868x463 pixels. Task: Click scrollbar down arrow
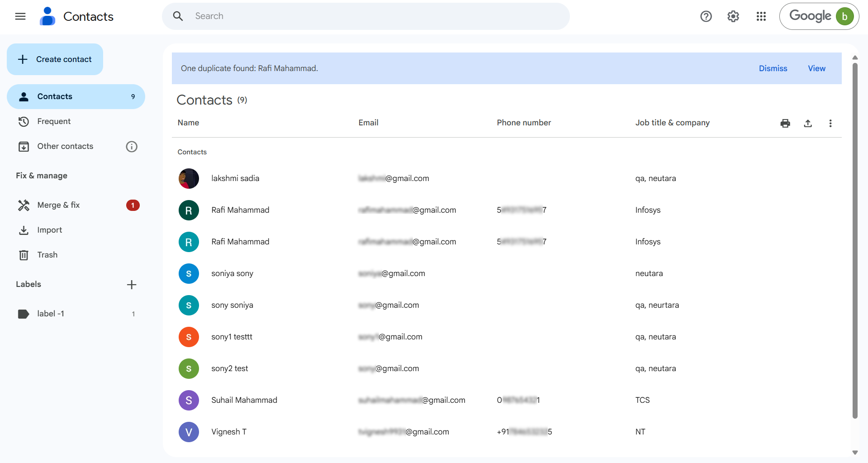(855, 453)
